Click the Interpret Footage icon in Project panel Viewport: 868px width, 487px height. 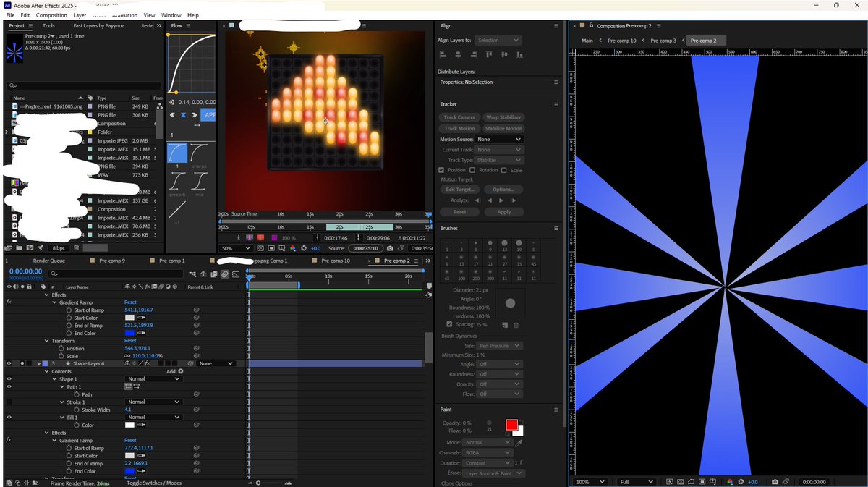coord(8,248)
